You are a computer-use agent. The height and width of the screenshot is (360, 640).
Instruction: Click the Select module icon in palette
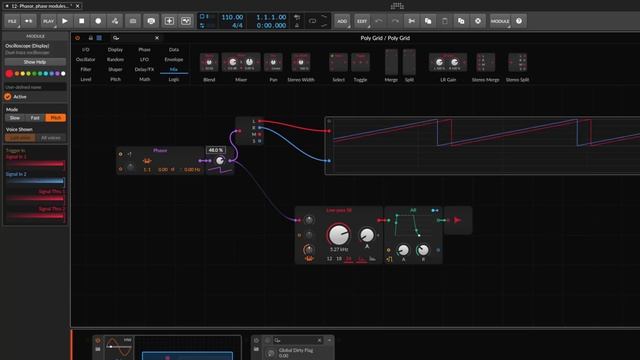point(338,62)
